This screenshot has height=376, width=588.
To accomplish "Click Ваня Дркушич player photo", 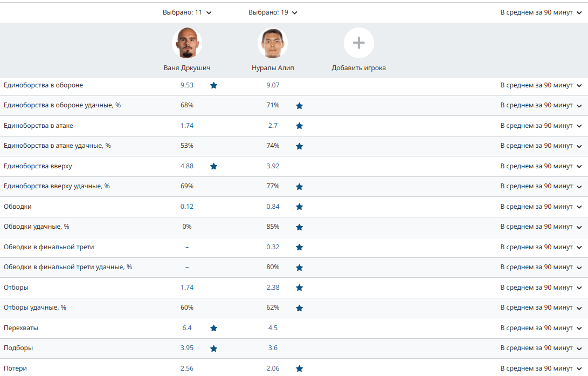I will point(187,43).
